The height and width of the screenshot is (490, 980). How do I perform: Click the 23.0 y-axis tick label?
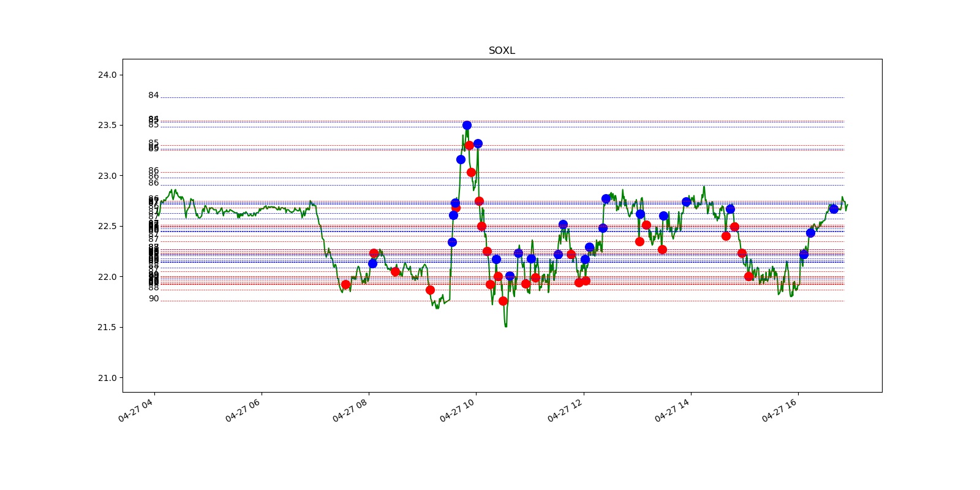(107, 176)
